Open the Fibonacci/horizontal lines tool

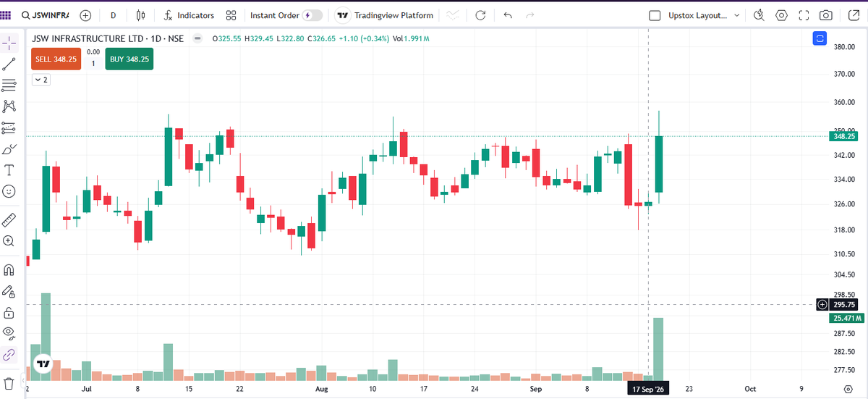click(x=9, y=85)
